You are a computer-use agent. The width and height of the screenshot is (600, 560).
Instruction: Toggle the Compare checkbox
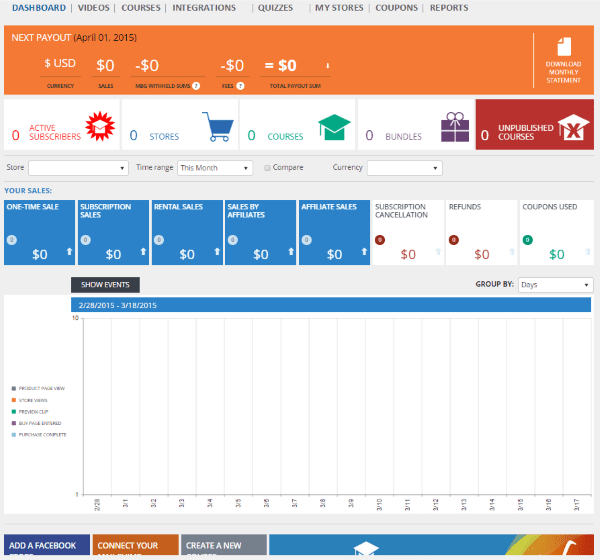(266, 168)
